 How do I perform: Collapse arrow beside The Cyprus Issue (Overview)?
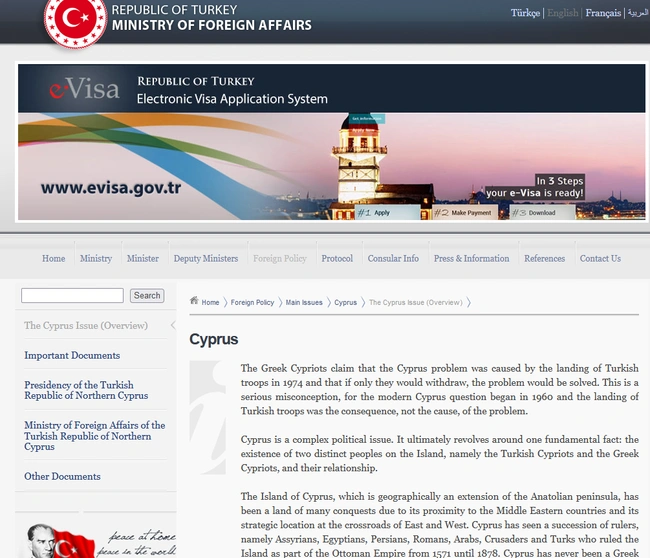173,325
